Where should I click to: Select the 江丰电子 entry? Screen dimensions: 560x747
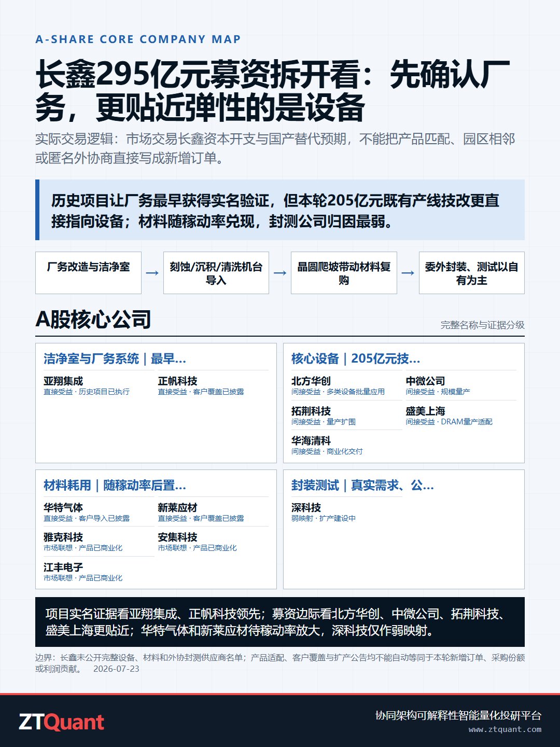tap(99, 572)
